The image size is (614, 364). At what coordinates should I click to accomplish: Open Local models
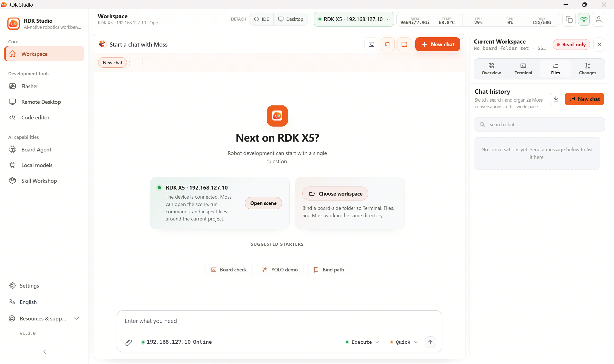(x=44, y=165)
